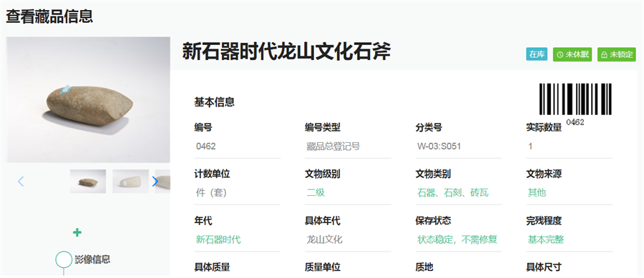
Task: Click the 文物来源 field label
Action: 544,174
